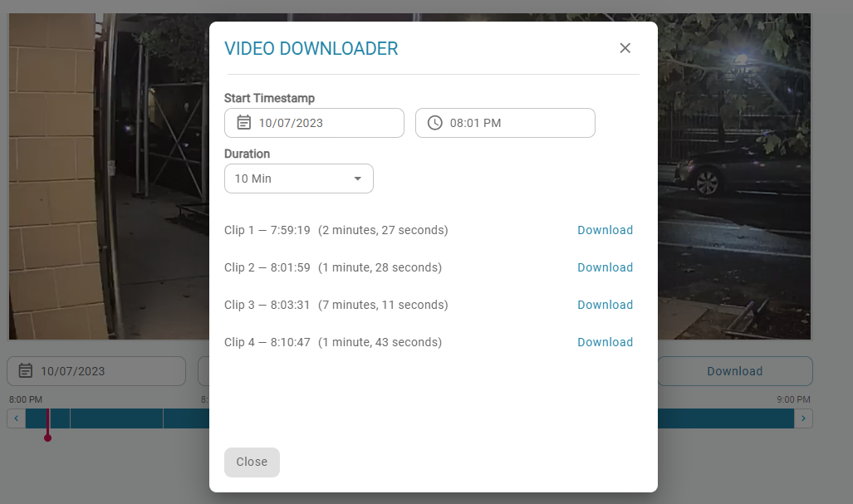The width and height of the screenshot is (853, 504).
Task: Select the 10 Min duration option
Action: 252,178
